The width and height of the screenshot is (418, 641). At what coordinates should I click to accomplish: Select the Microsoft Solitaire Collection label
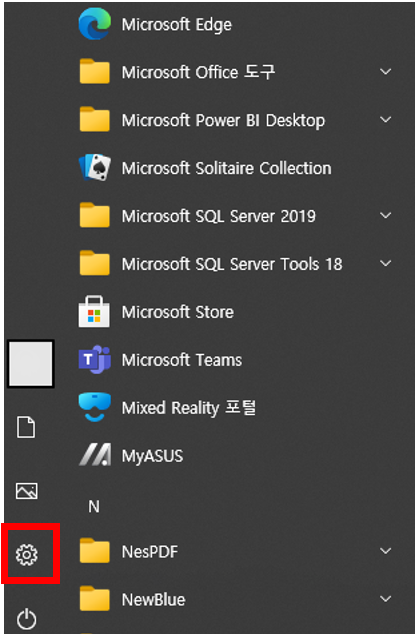coord(226,168)
